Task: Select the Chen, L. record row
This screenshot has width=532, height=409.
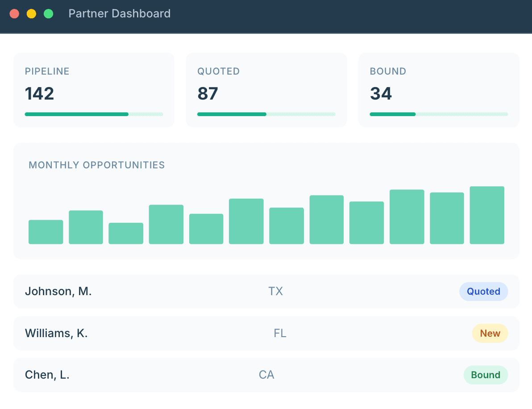Action: point(266,375)
